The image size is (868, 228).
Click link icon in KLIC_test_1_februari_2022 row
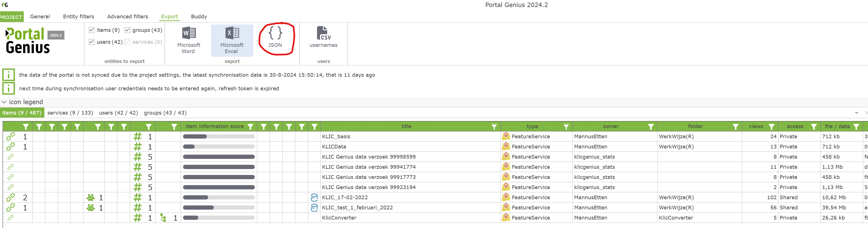[x=10, y=207]
